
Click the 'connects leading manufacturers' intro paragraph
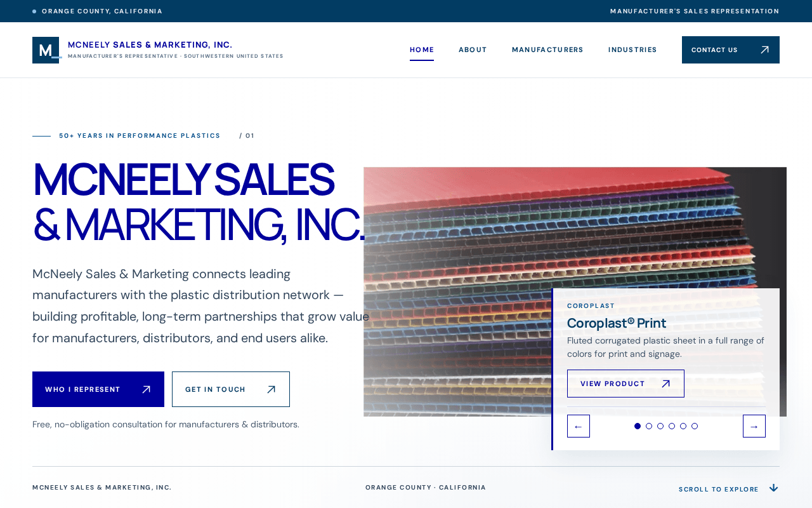click(200, 306)
